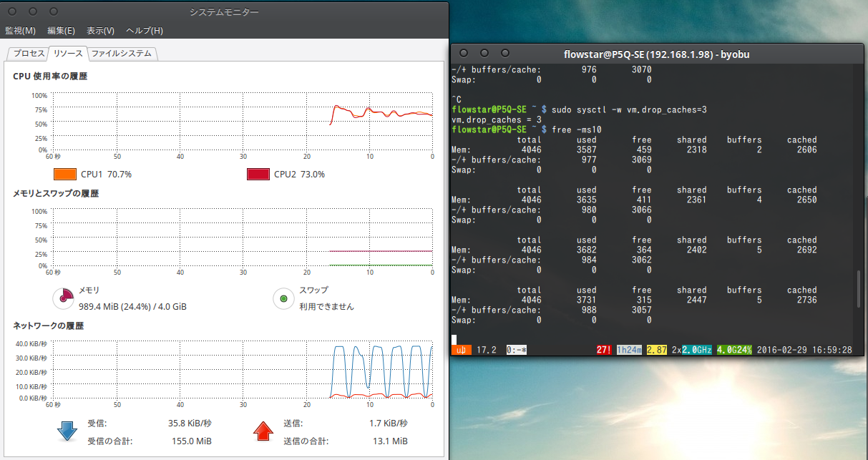Select the リソース tab
868x460 pixels.
(68, 53)
